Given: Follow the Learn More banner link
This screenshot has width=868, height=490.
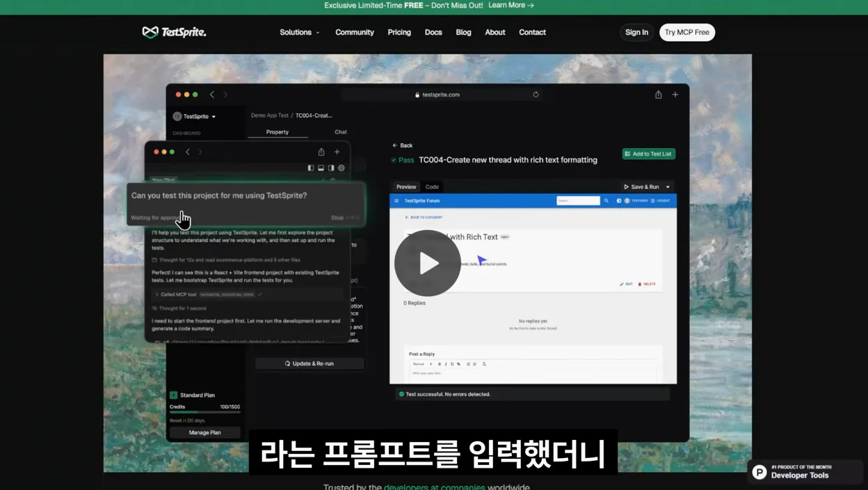Looking at the screenshot, I should click(x=511, y=5).
